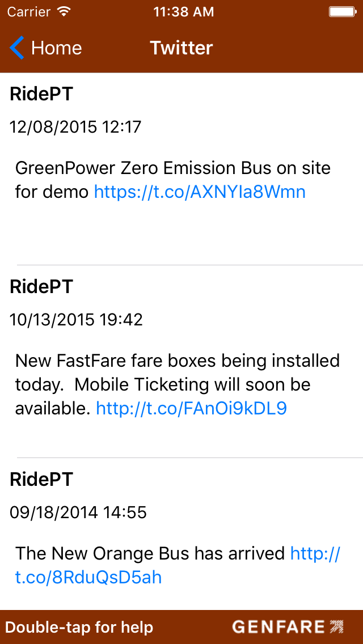Tap the Twitter title in navigation bar
The image size is (363, 644).
[181, 48]
